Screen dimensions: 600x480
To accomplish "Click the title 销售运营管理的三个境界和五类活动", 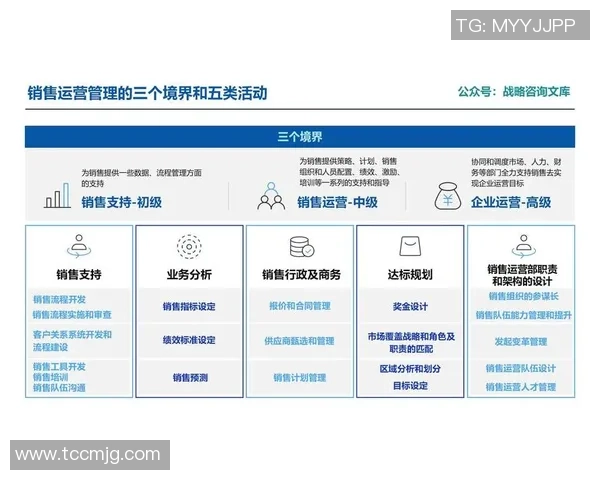I will [147, 93].
